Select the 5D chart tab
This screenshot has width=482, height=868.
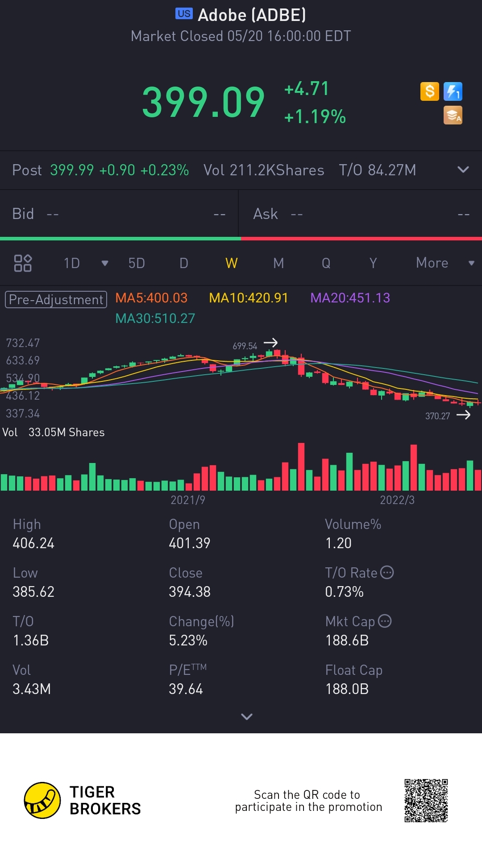click(137, 263)
